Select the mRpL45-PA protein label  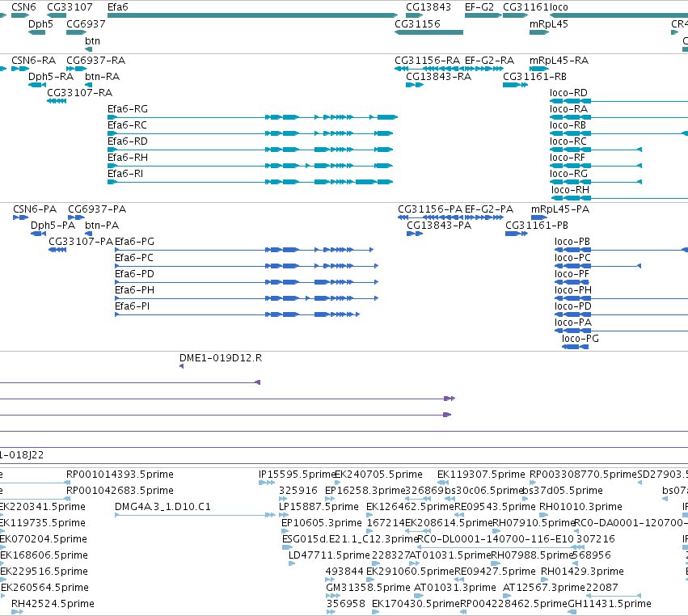560,209
